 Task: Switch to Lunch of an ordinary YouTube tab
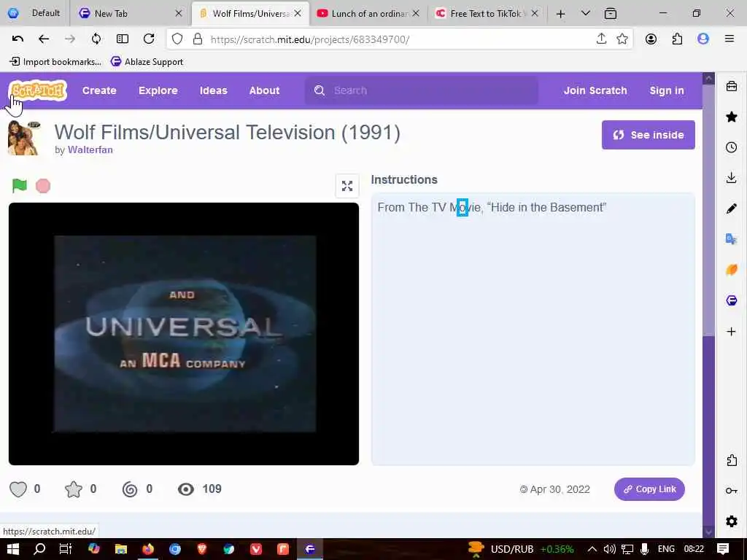click(x=368, y=13)
